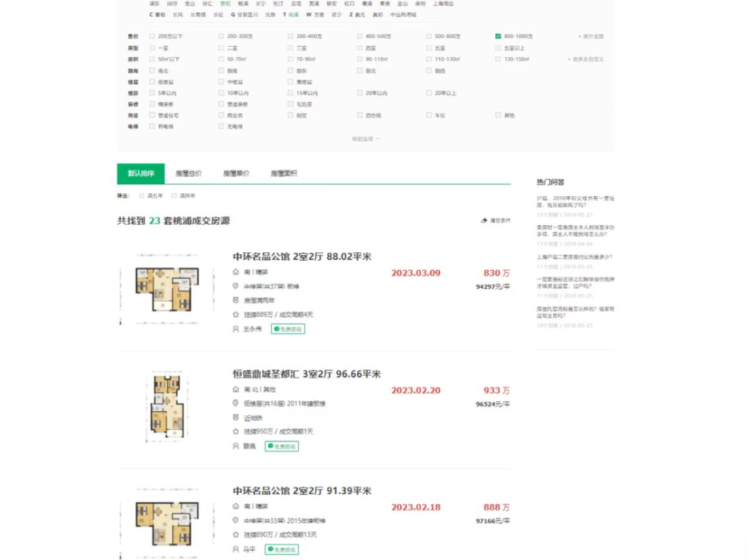
Task: Open floor plan thumbnail of 96.66平米 listing
Action: [x=167, y=407]
